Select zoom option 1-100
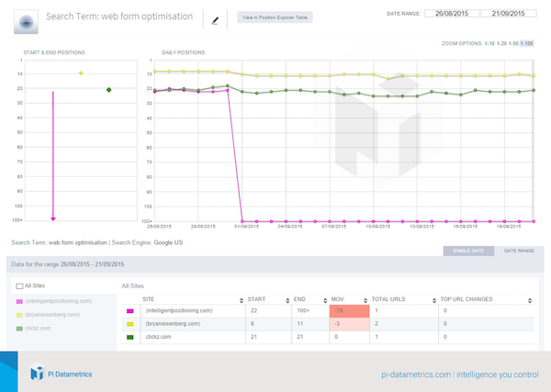Screen dimensions: 551x392 527,43
